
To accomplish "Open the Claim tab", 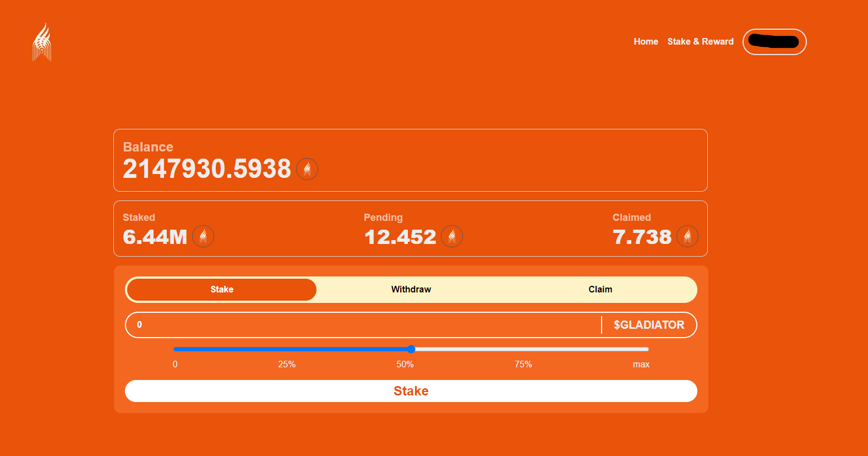I will 600,290.
